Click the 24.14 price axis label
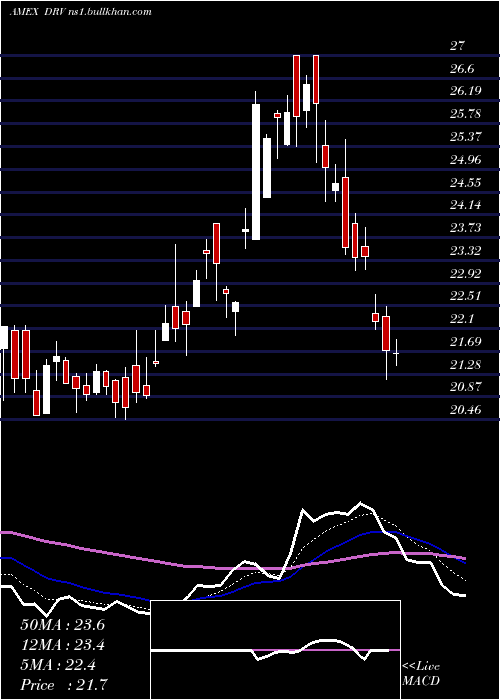 pos(465,205)
